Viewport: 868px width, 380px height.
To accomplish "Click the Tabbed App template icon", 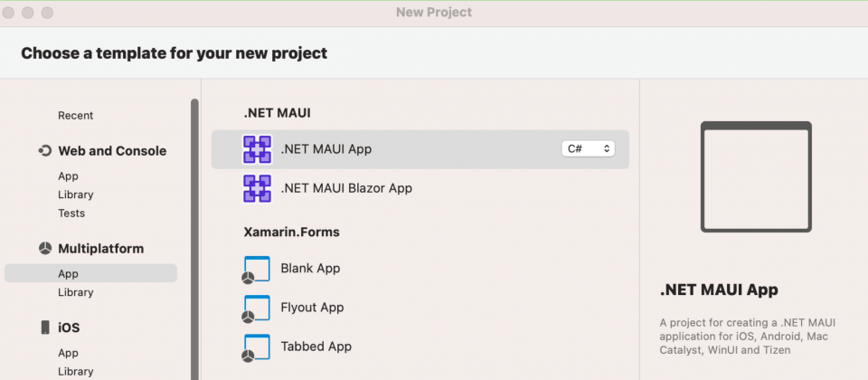I will pyautogui.click(x=257, y=347).
